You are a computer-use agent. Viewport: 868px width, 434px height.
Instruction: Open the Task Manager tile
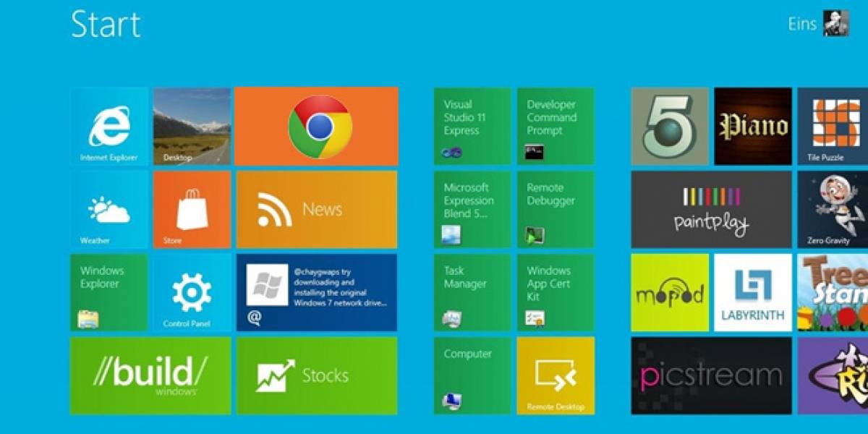pos(473,292)
